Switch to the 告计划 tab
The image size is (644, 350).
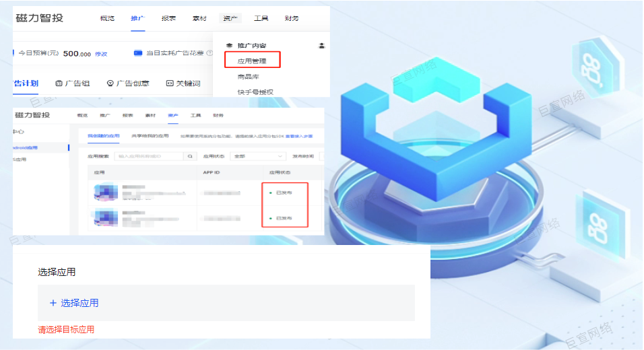pyautogui.click(x=26, y=83)
